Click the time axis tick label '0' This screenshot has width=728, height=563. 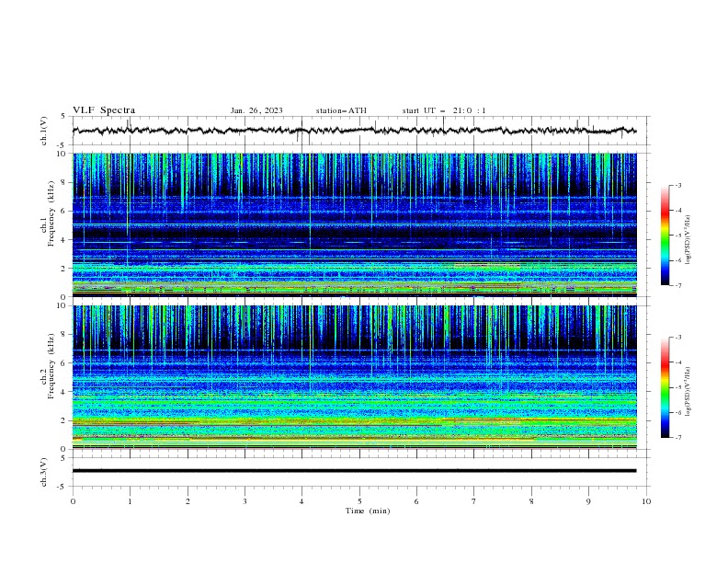[x=73, y=501]
